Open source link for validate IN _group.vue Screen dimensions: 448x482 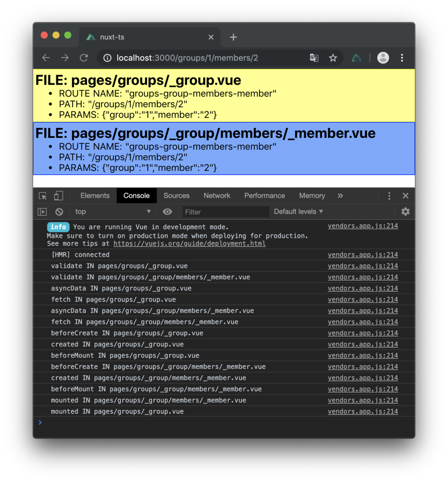pos(363,266)
